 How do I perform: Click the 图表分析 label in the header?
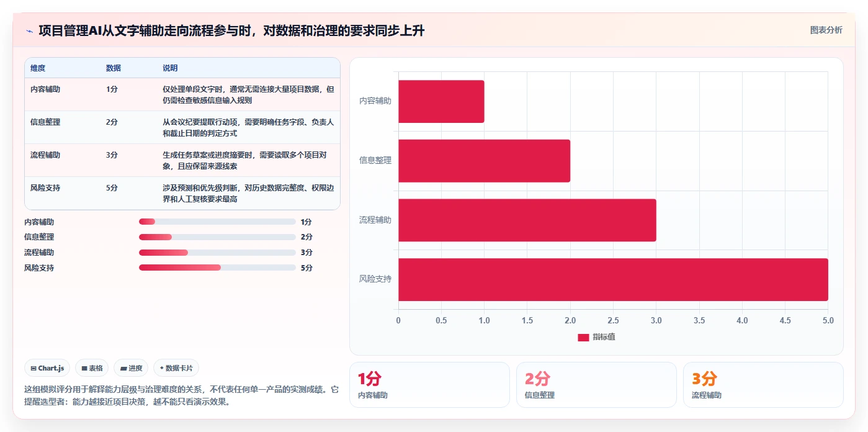point(826,30)
